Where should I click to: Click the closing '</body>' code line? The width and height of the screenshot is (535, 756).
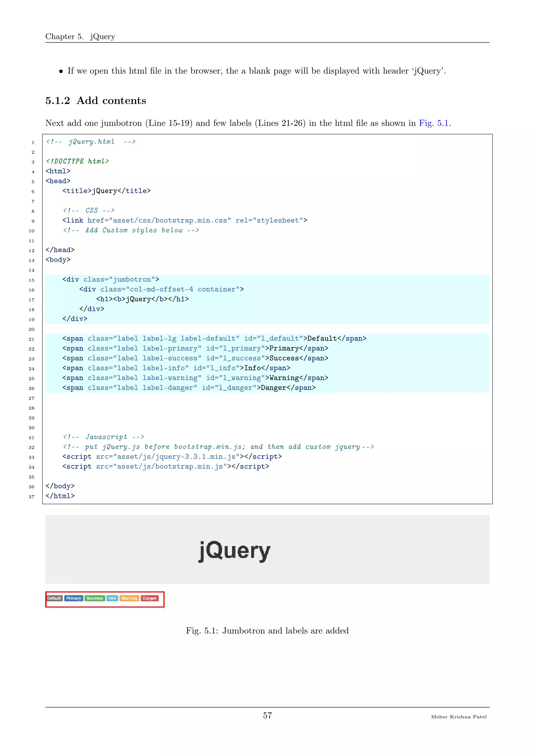60,486
